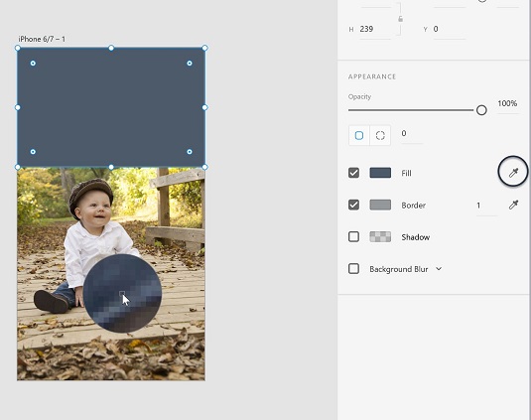Enable the Shadow checkbox
The height and width of the screenshot is (420, 531).
click(354, 236)
